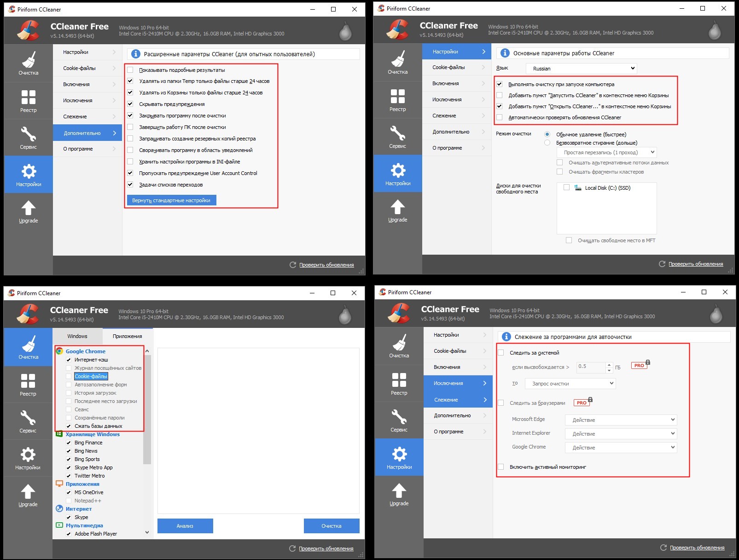Click Проверить обновления link in the top-left window
739x560 pixels.
click(x=326, y=265)
